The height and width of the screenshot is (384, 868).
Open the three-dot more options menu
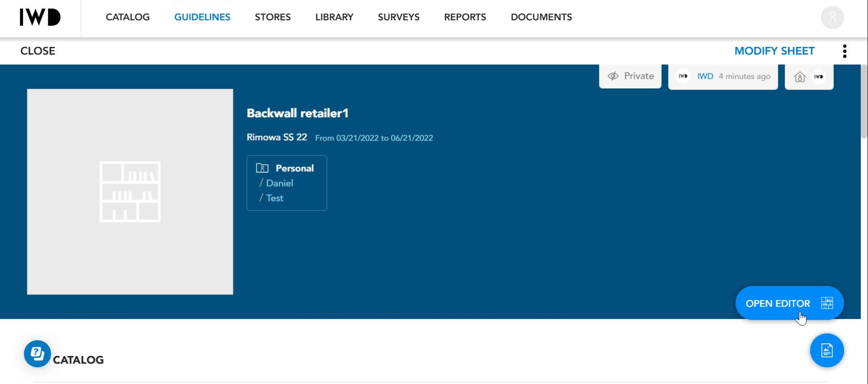(x=844, y=51)
